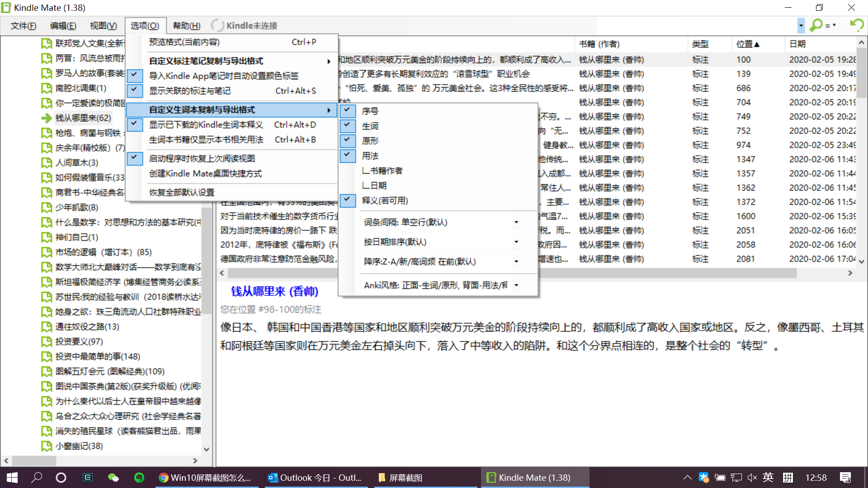Toggle the 释义(若可用) checkbox
Screen dimensions: 868x488
point(347,200)
